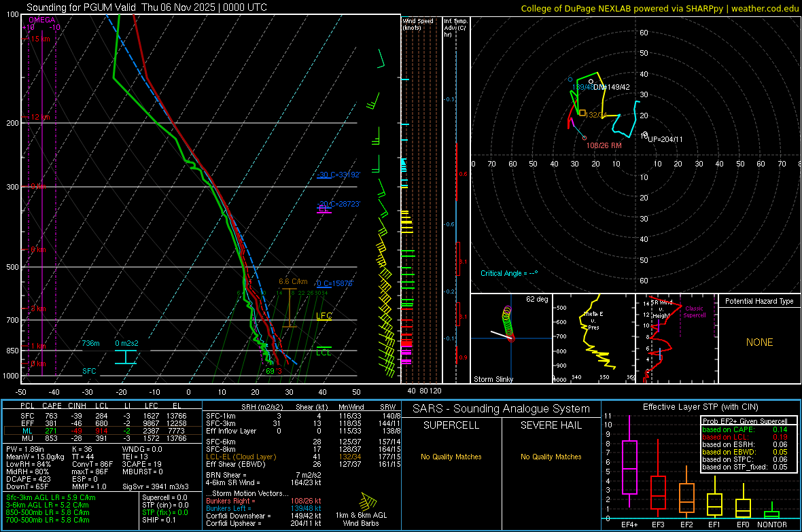
Task: Click the OMEGA label
Action: coord(42,20)
